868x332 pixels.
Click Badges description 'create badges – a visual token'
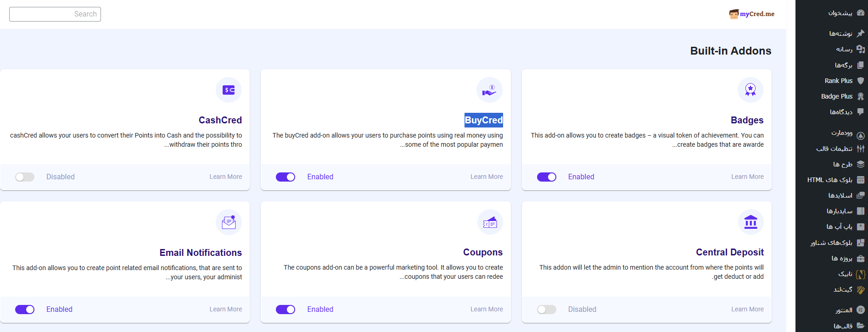647,140
